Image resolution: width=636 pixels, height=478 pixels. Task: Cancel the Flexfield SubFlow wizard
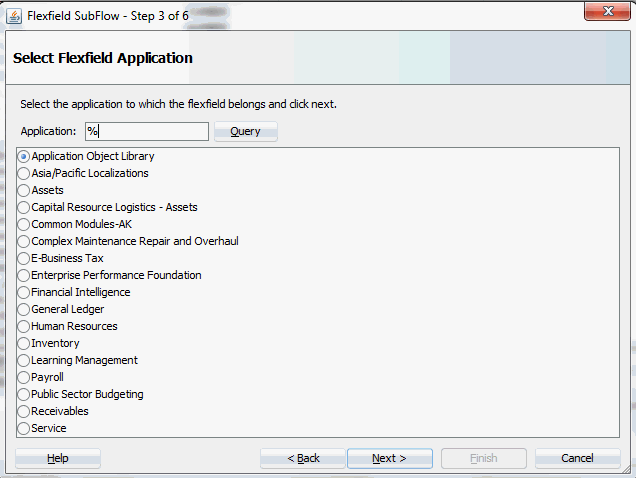point(578,459)
